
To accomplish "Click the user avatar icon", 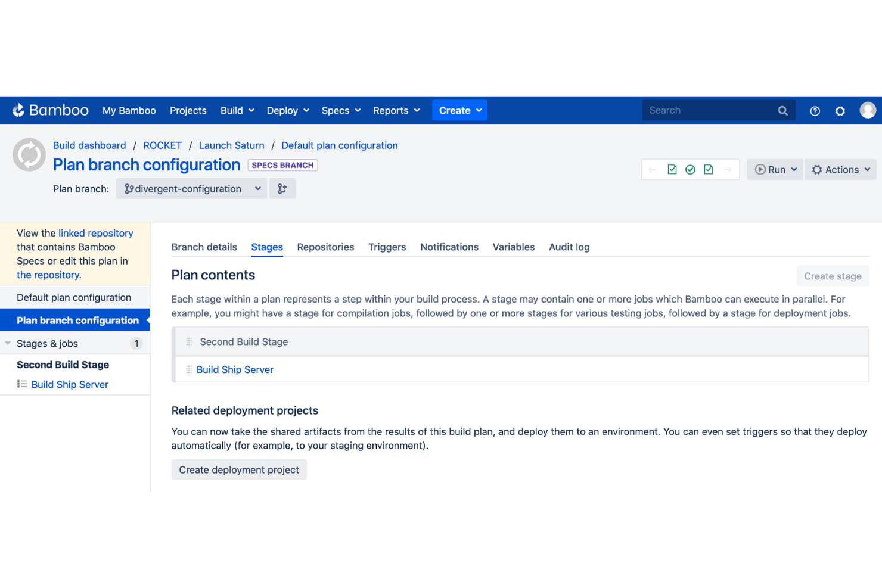I will pyautogui.click(x=868, y=110).
